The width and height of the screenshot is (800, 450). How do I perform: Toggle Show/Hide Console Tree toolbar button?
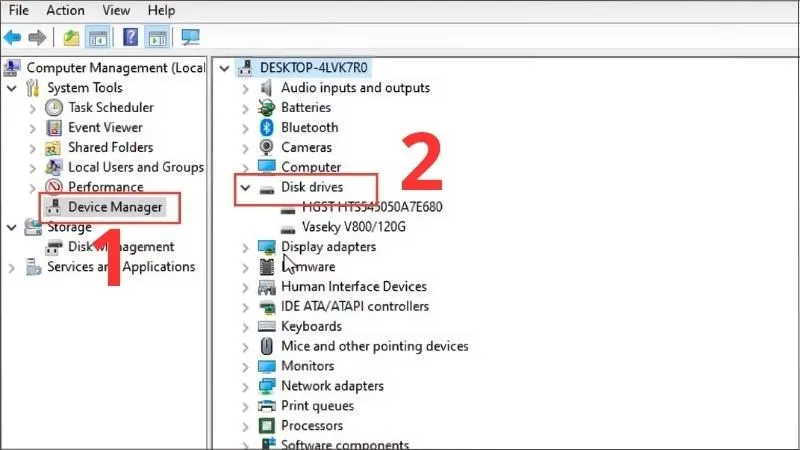click(x=99, y=38)
